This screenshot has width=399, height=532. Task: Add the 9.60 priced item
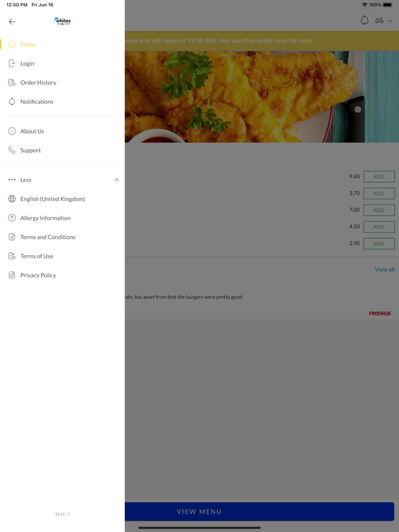[x=379, y=177]
